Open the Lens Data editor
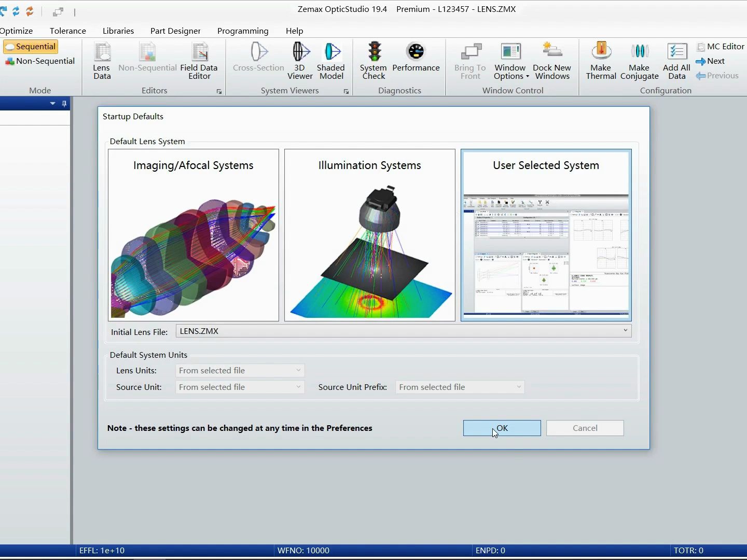This screenshot has height=560, width=747. 102,61
